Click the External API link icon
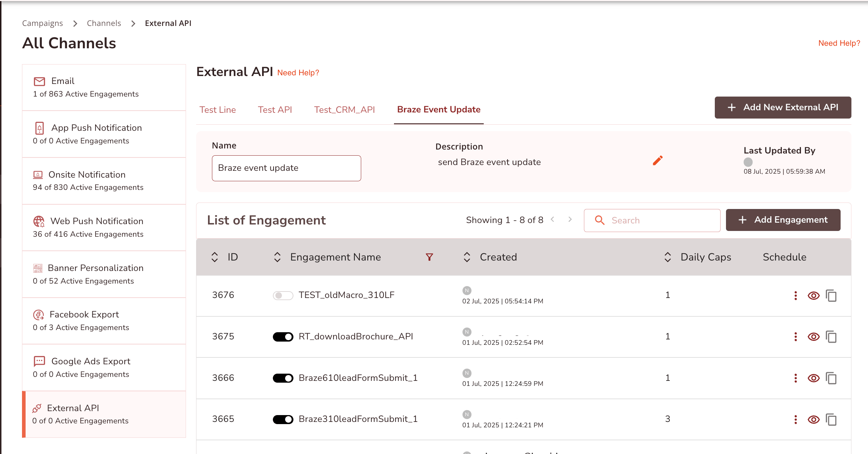 [x=36, y=408]
